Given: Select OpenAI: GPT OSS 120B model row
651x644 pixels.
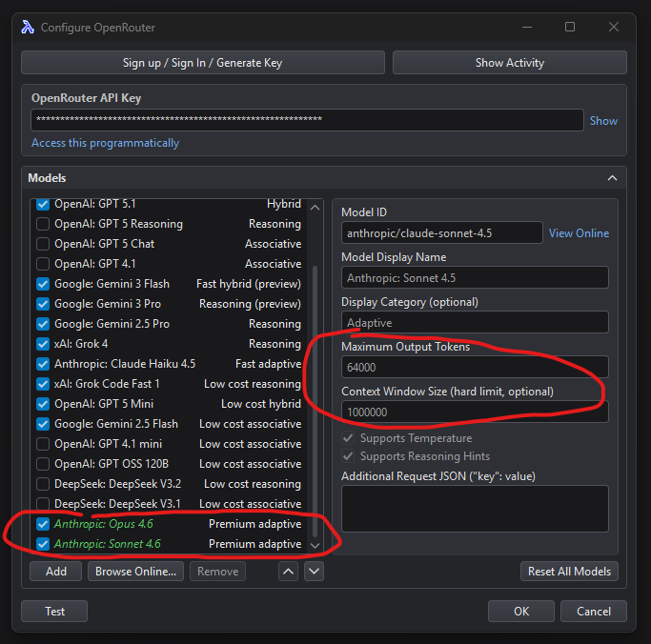Looking at the screenshot, I should pyautogui.click(x=169, y=464).
